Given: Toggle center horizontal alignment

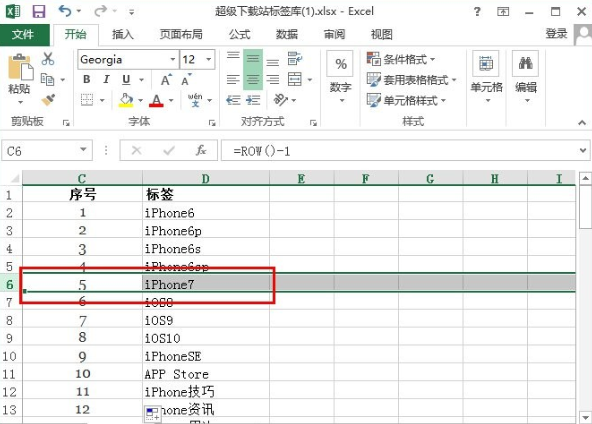Looking at the screenshot, I should (x=253, y=79).
